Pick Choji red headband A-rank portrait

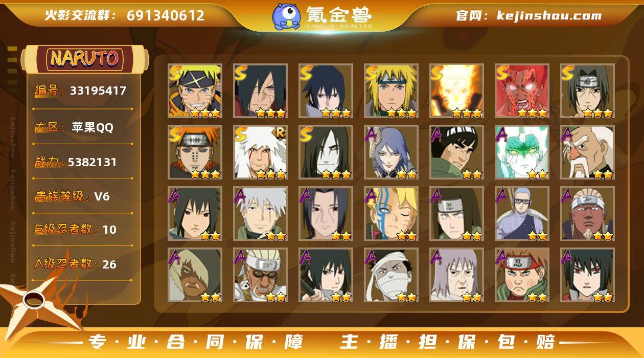[522, 275]
